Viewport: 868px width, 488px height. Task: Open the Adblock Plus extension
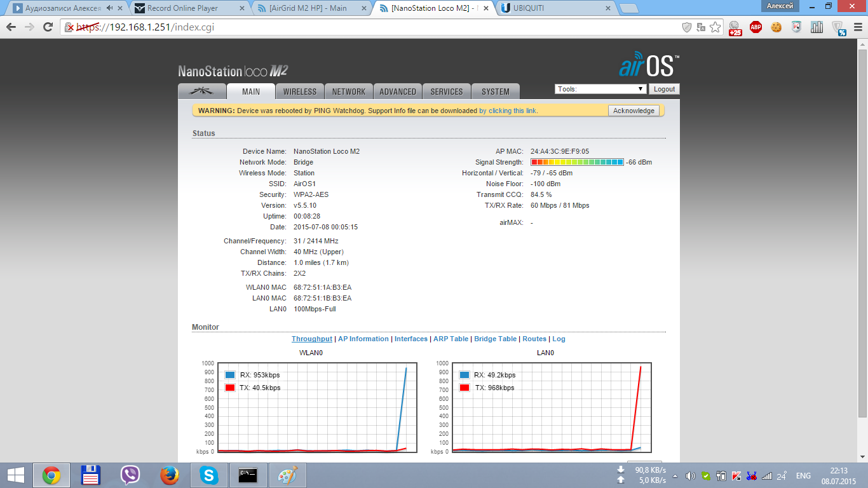pyautogui.click(x=756, y=27)
